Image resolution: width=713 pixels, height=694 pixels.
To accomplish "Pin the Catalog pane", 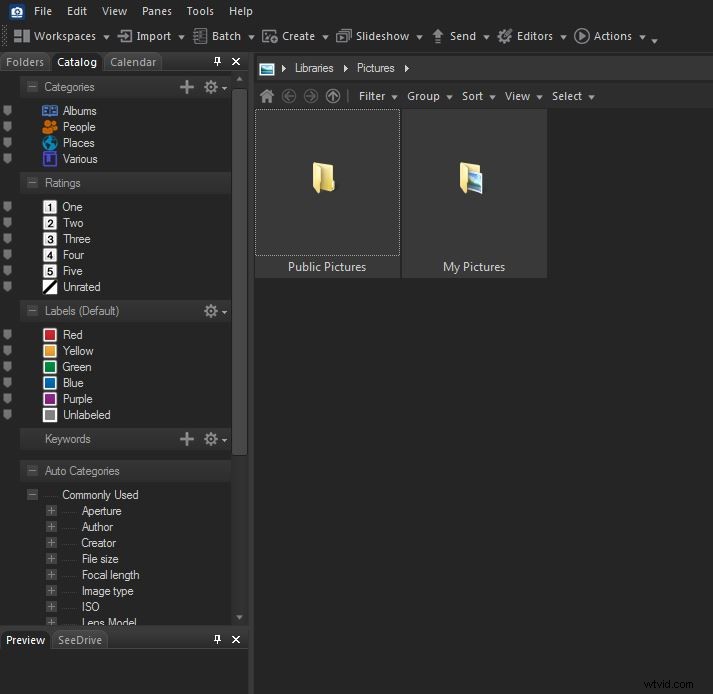I will 218,62.
